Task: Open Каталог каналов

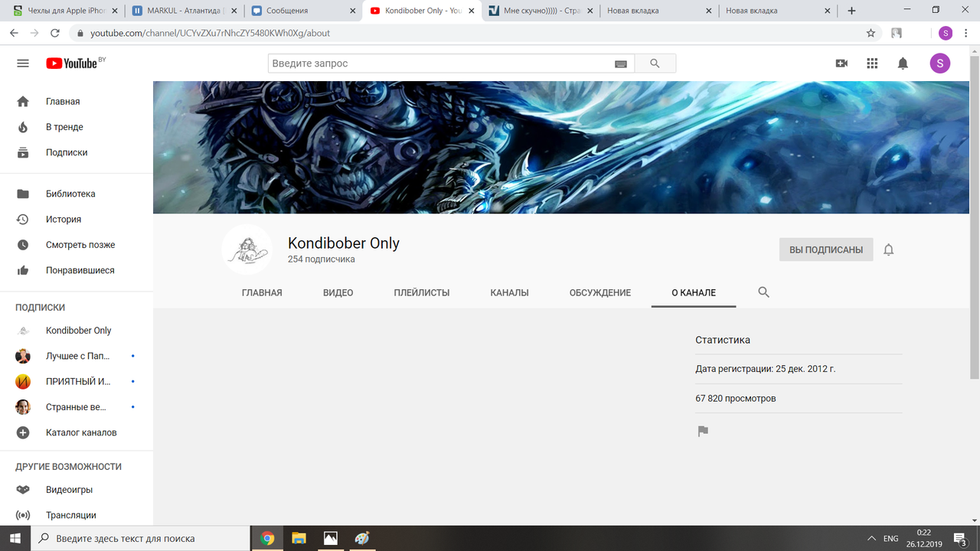Action: [x=77, y=432]
